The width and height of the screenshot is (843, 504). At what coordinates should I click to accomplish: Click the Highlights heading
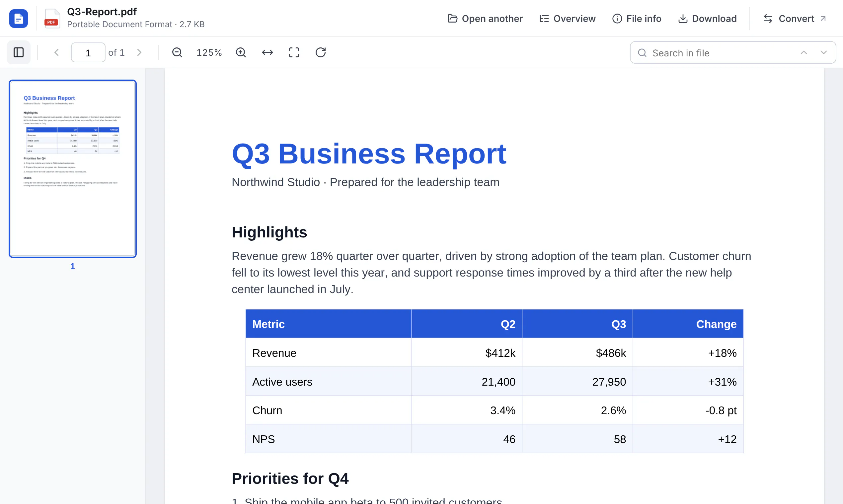269,232
